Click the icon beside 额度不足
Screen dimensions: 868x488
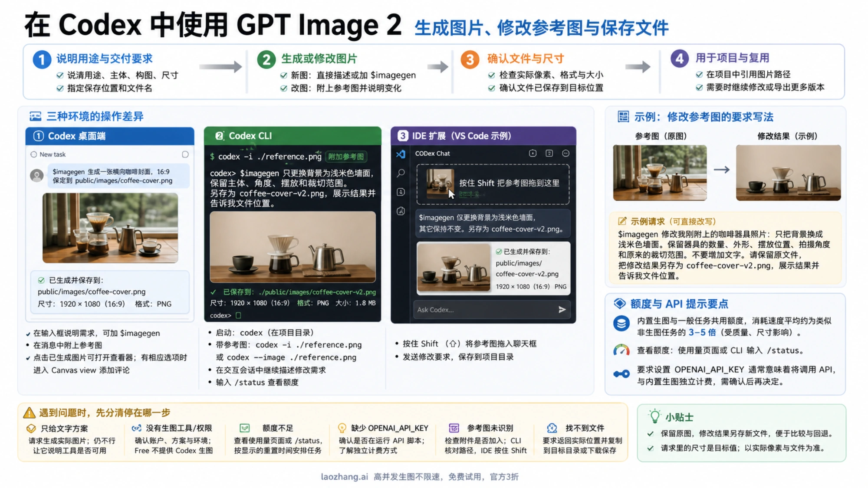point(244,428)
